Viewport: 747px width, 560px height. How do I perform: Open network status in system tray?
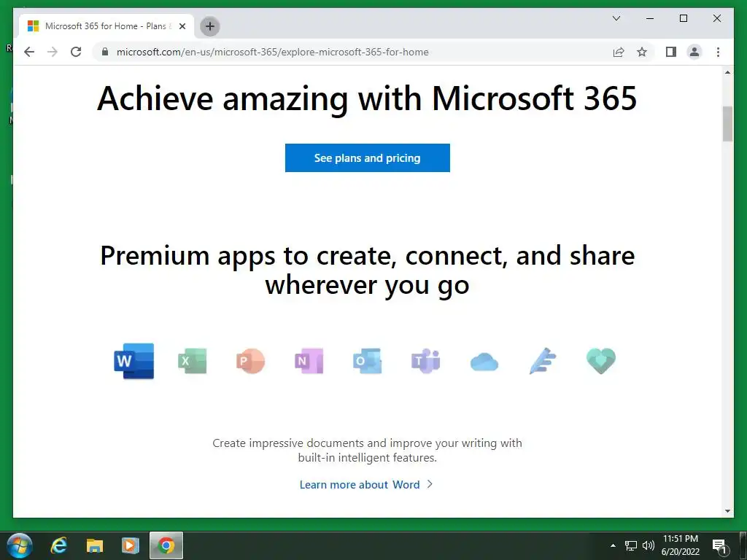click(x=631, y=545)
